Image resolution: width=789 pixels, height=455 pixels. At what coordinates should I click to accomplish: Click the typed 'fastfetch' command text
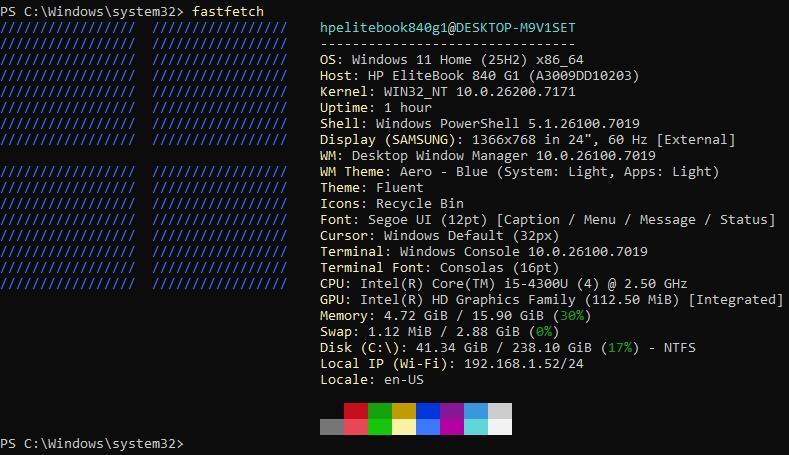tap(227, 12)
